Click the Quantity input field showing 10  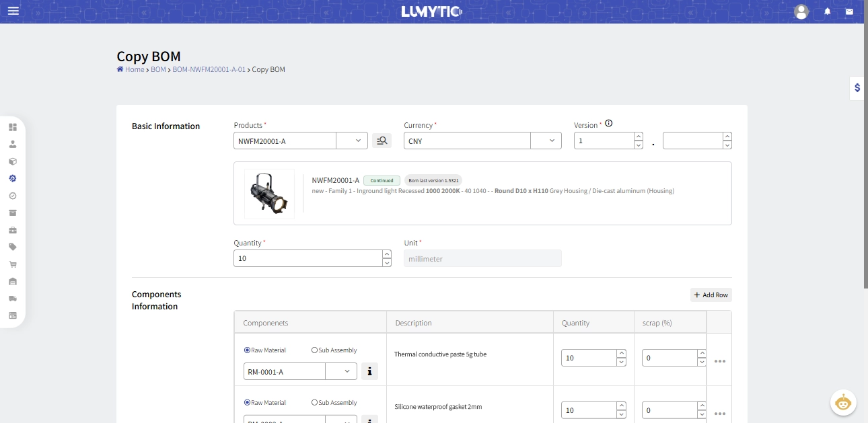tap(308, 258)
